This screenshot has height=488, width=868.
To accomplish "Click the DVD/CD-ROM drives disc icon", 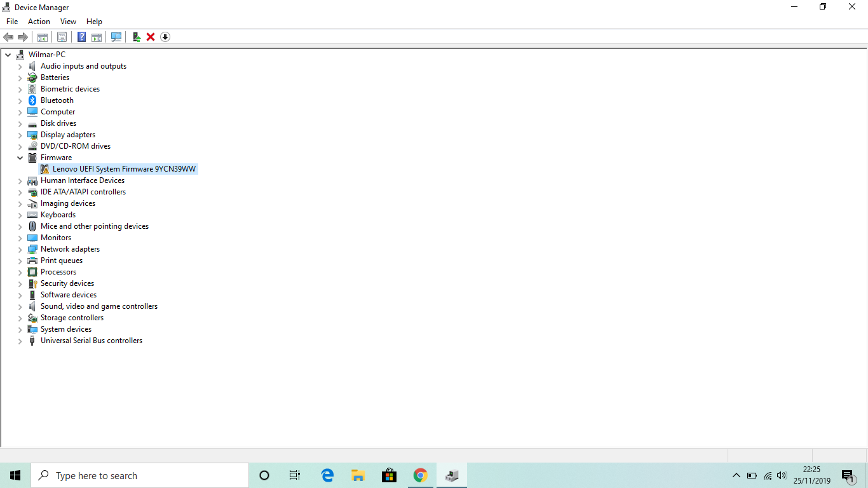I will (32, 146).
